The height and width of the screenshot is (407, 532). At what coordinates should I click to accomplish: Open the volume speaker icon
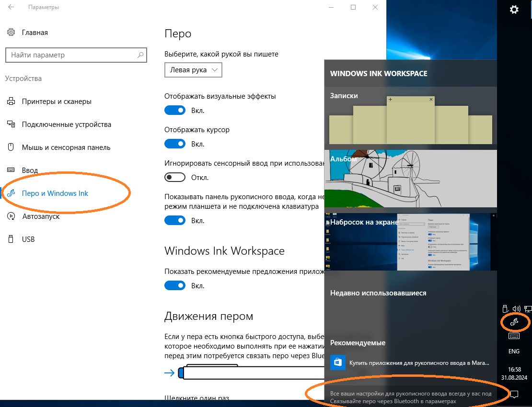(x=516, y=309)
